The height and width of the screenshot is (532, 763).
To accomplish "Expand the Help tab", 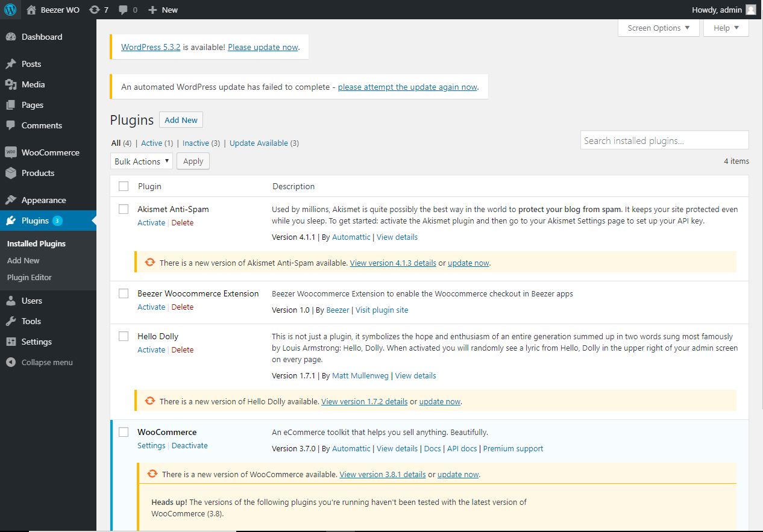I will tap(726, 28).
